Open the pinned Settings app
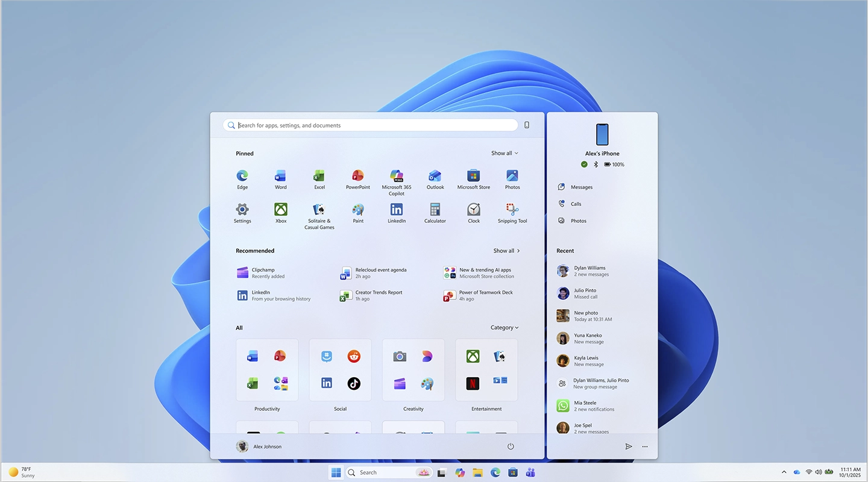Viewport: 868px width, 482px height. tap(242, 213)
